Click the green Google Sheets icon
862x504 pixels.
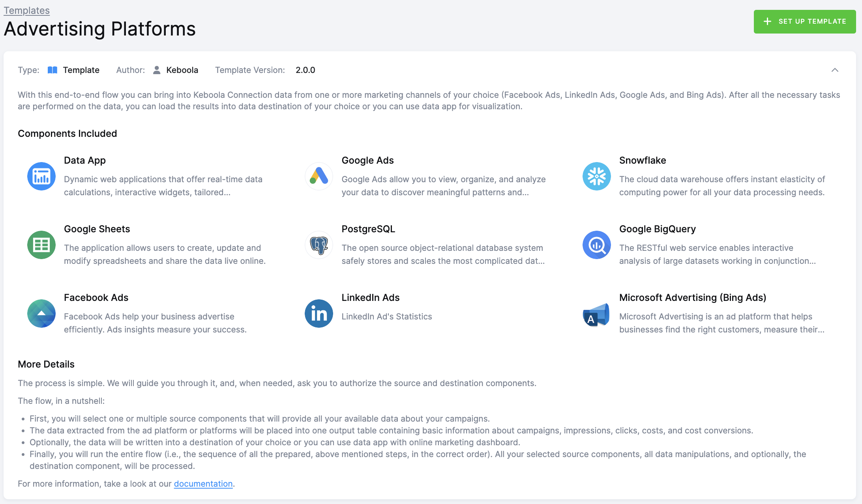click(41, 245)
